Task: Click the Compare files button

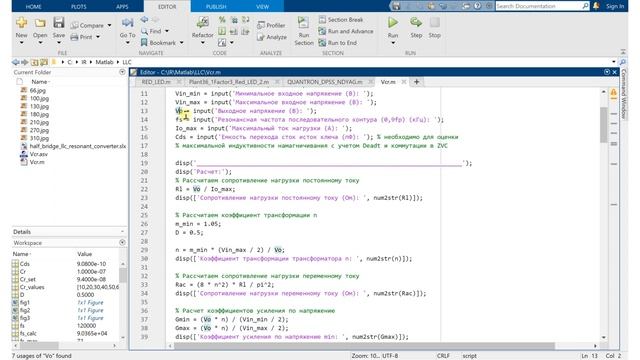Action: pos(87,25)
